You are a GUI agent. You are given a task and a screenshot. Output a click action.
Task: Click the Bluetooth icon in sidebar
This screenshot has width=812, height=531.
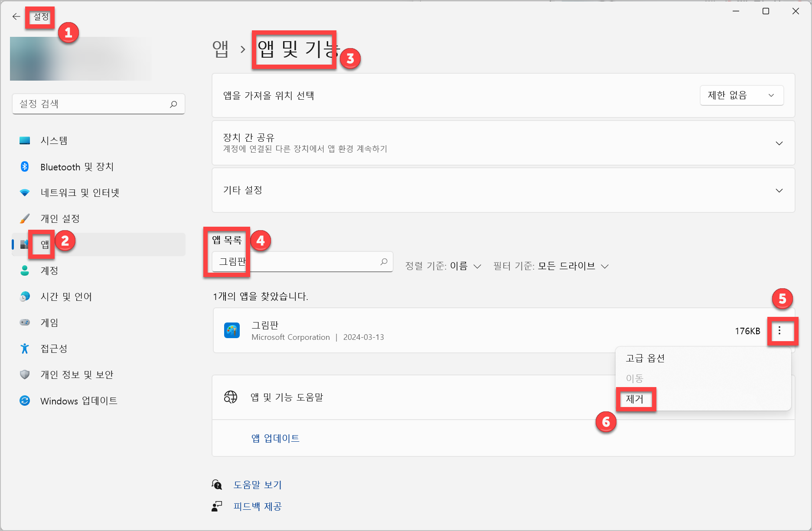[x=25, y=166]
